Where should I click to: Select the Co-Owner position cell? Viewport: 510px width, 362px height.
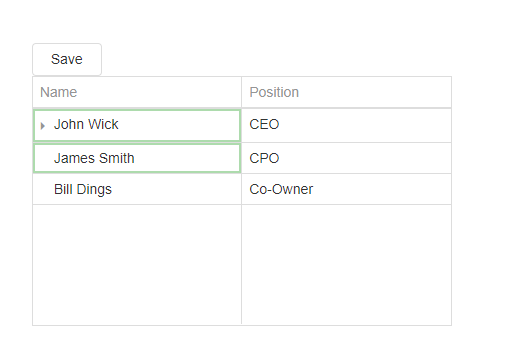(x=346, y=189)
